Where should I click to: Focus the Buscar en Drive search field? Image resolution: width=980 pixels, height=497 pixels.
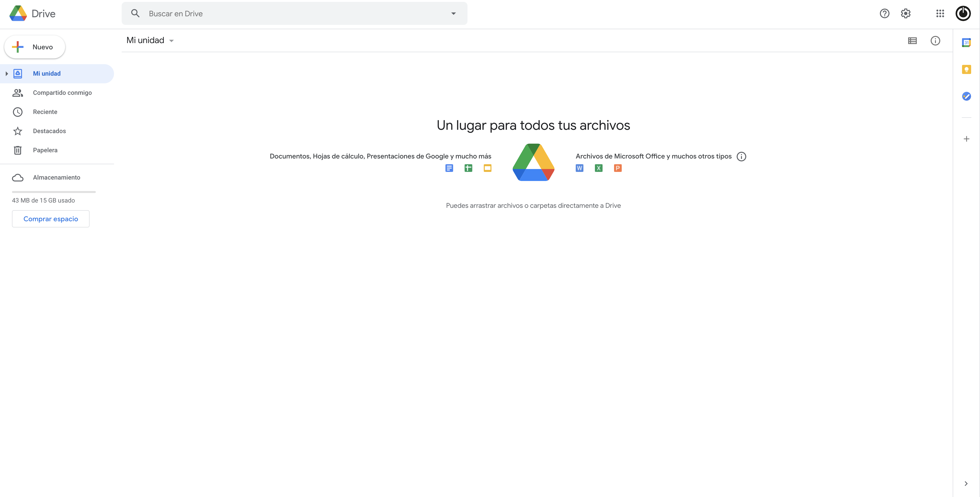click(295, 14)
